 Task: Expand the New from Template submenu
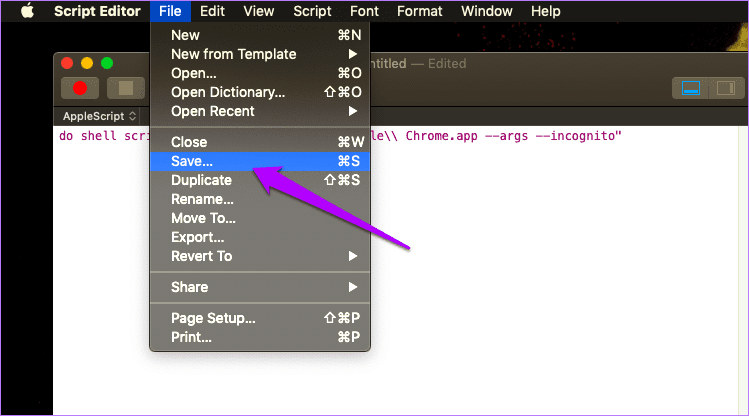click(x=260, y=54)
